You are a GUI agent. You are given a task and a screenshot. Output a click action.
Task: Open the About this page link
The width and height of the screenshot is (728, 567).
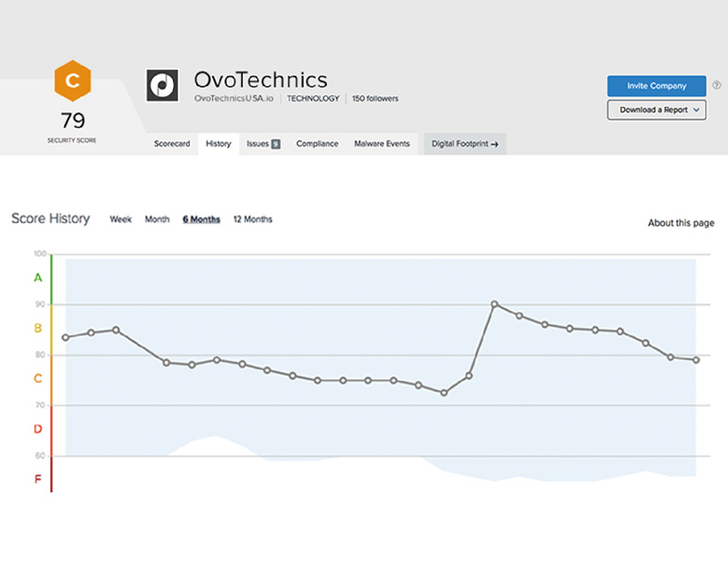tap(681, 223)
